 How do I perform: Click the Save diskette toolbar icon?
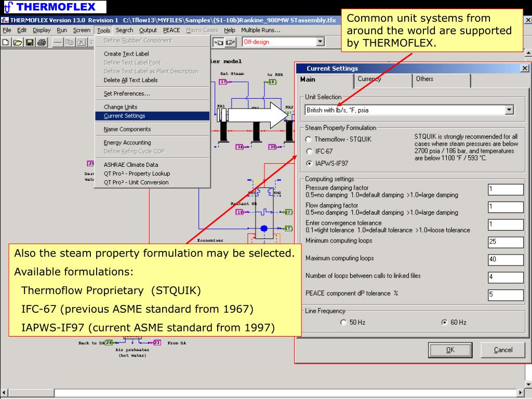(30, 43)
